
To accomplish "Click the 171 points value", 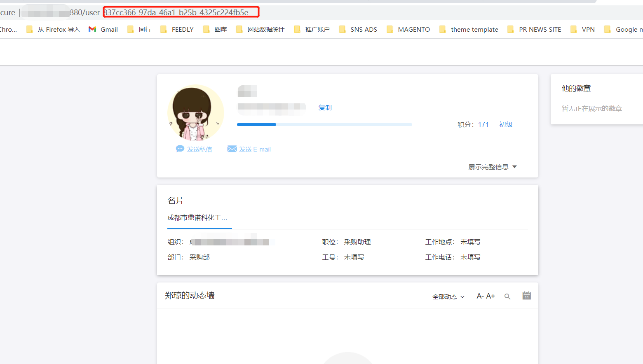I will click(x=483, y=124).
